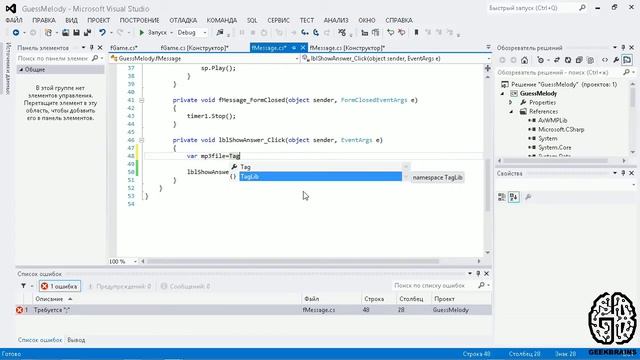The height and width of the screenshot is (360, 640).
Task: Toggle auto-hide pin on Панель элементов
Action: 91,48
